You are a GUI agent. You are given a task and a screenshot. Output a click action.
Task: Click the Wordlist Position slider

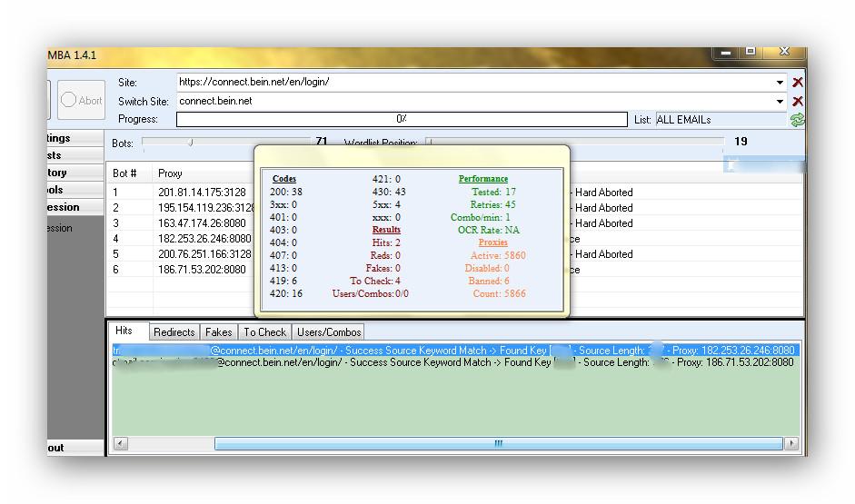click(x=575, y=142)
